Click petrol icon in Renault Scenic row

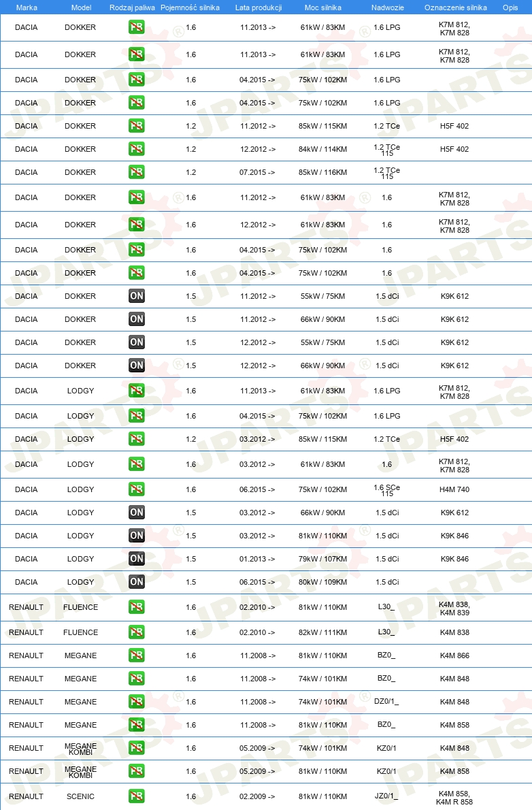pyautogui.click(x=136, y=796)
